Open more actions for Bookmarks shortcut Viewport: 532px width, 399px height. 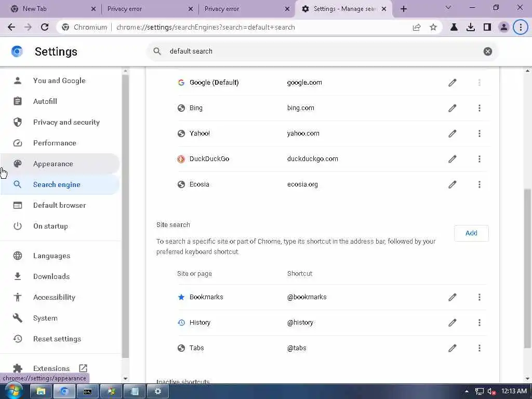click(x=479, y=297)
